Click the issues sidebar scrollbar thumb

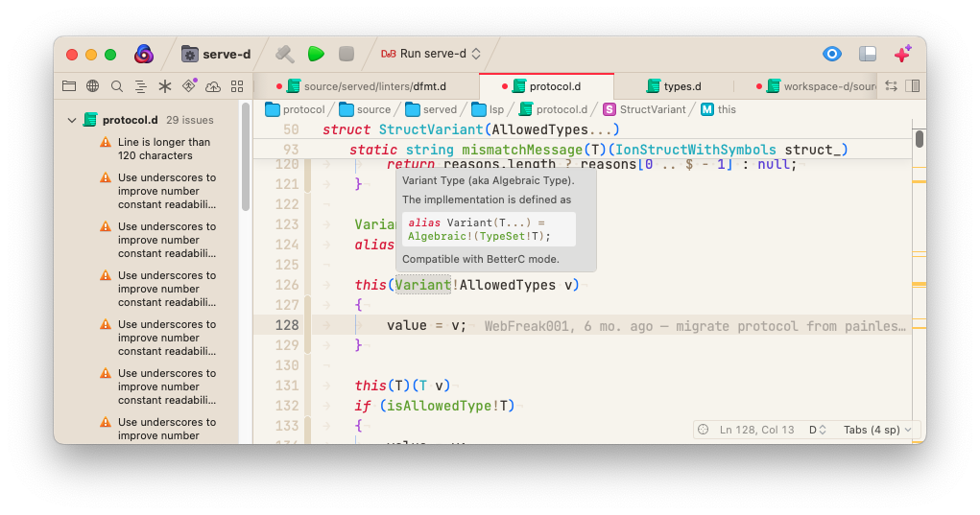(x=246, y=157)
